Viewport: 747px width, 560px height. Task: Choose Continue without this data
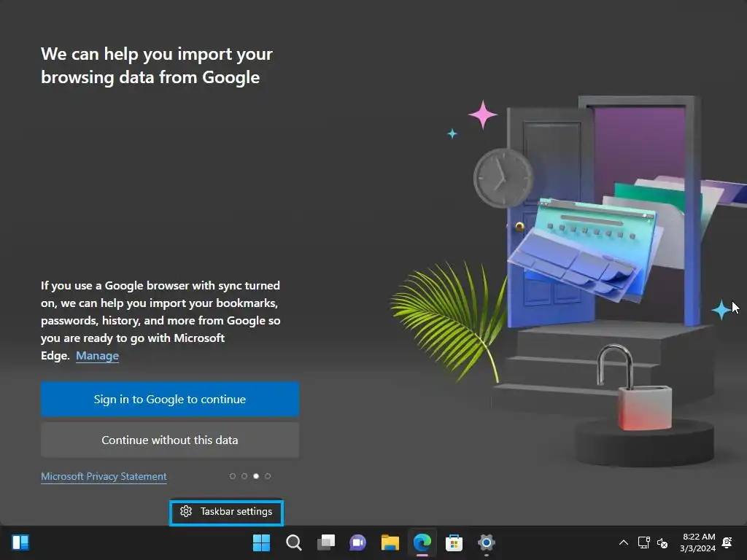169,440
